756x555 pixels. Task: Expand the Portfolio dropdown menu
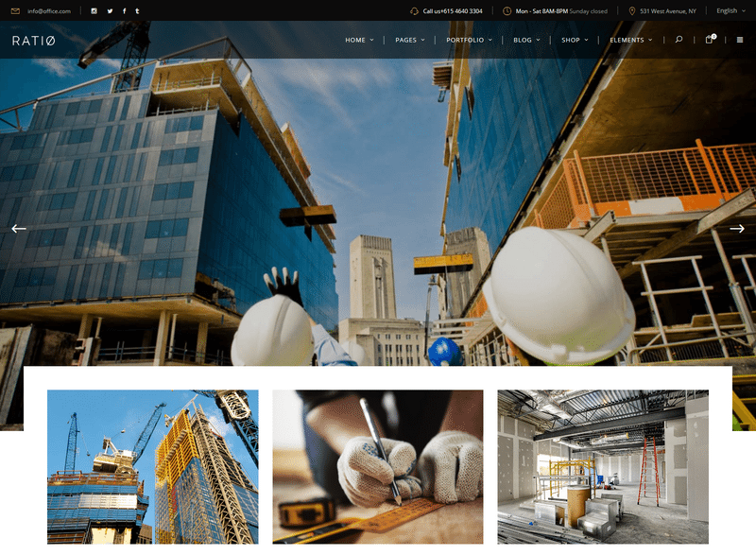coord(469,40)
